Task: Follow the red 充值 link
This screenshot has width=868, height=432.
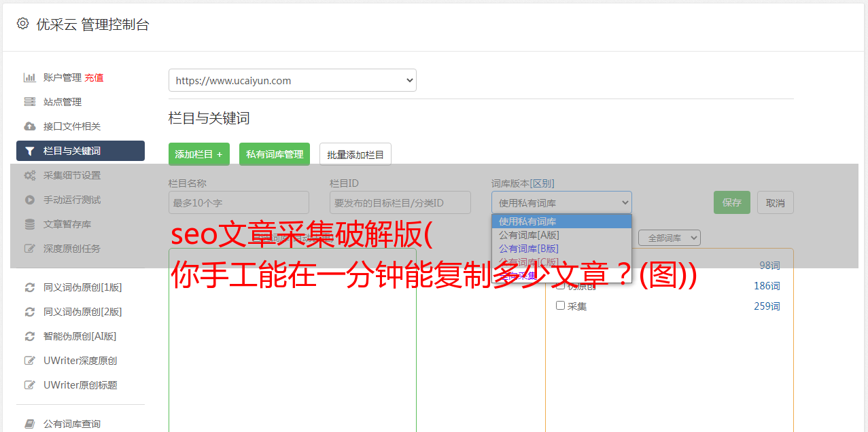Action: (x=94, y=77)
